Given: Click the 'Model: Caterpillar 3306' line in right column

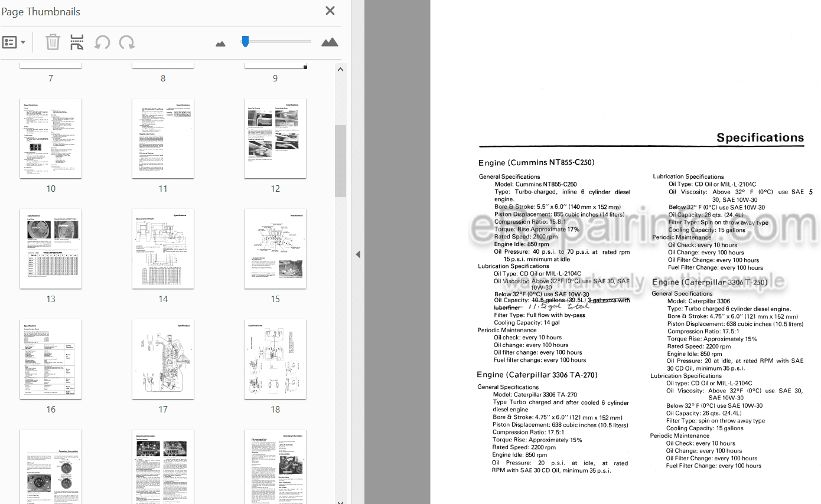Looking at the screenshot, I should click(700, 301).
